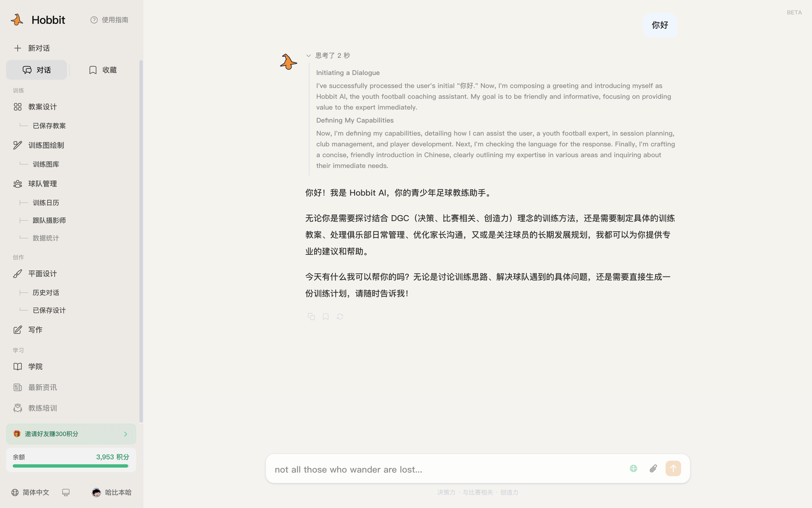Collapse the thinking process panel

[x=308, y=55]
